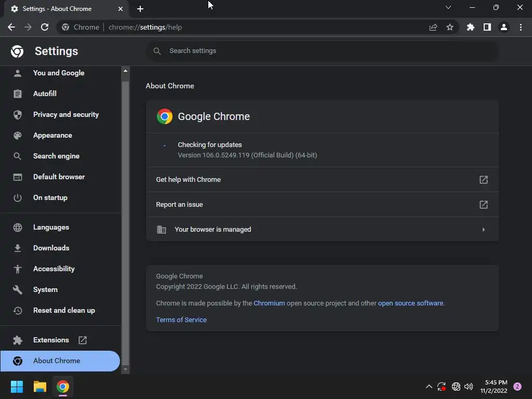Open File Explorer from the taskbar
This screenshot has height=399, width=532.
[x=39, y=387]
